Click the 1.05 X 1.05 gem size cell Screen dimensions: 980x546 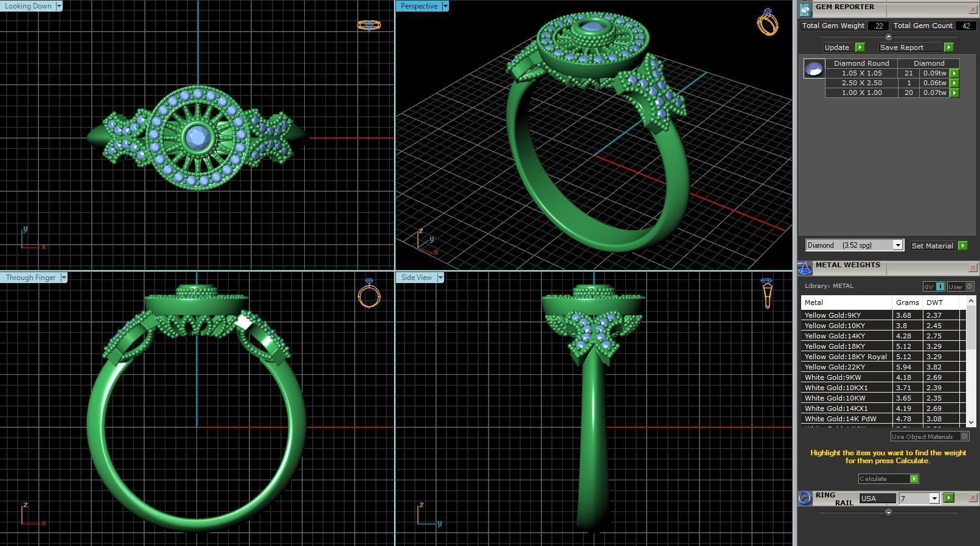pos(861,73)
